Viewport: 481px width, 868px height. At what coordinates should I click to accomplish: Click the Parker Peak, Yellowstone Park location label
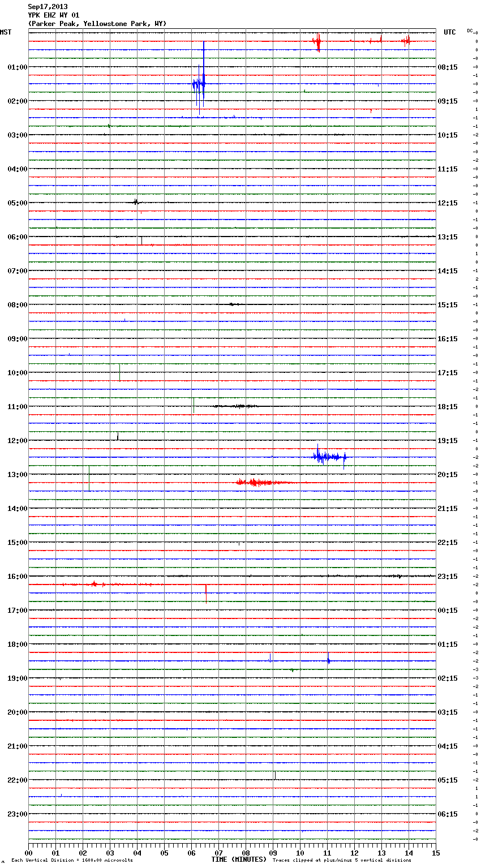97,24
